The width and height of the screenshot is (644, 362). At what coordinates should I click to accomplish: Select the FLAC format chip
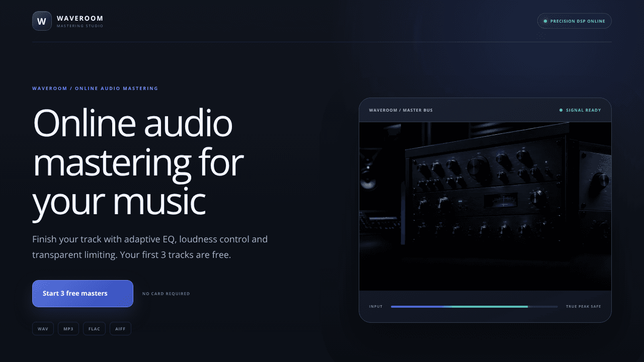(94, 329)
